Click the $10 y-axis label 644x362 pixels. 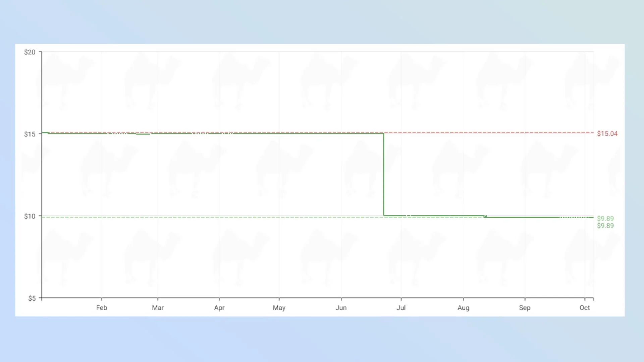tap(30, 216)
